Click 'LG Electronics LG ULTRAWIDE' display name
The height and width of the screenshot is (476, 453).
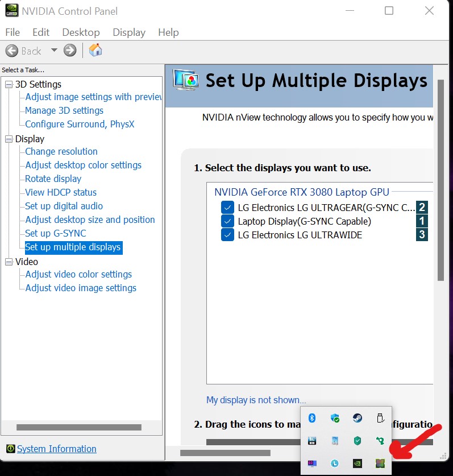(300, 235)
